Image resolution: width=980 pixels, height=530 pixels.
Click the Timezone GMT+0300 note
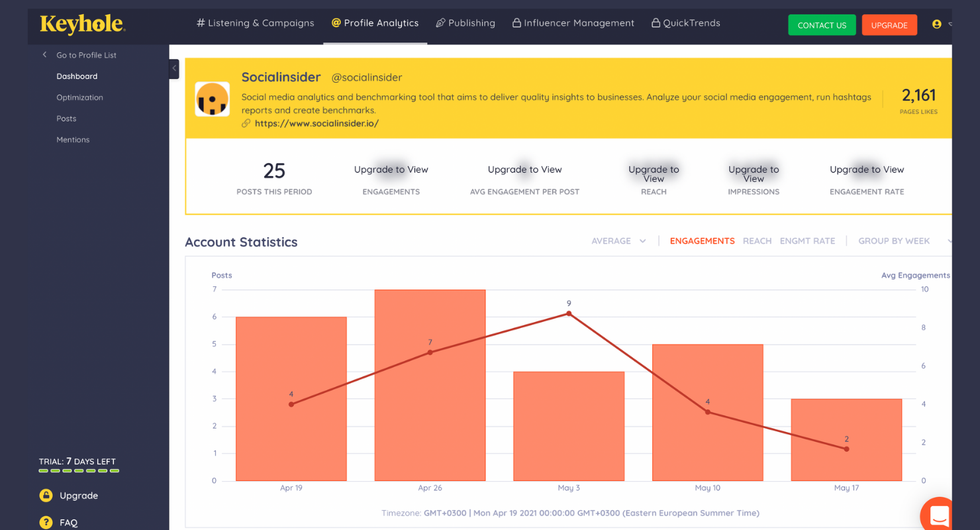pos(570,513)
